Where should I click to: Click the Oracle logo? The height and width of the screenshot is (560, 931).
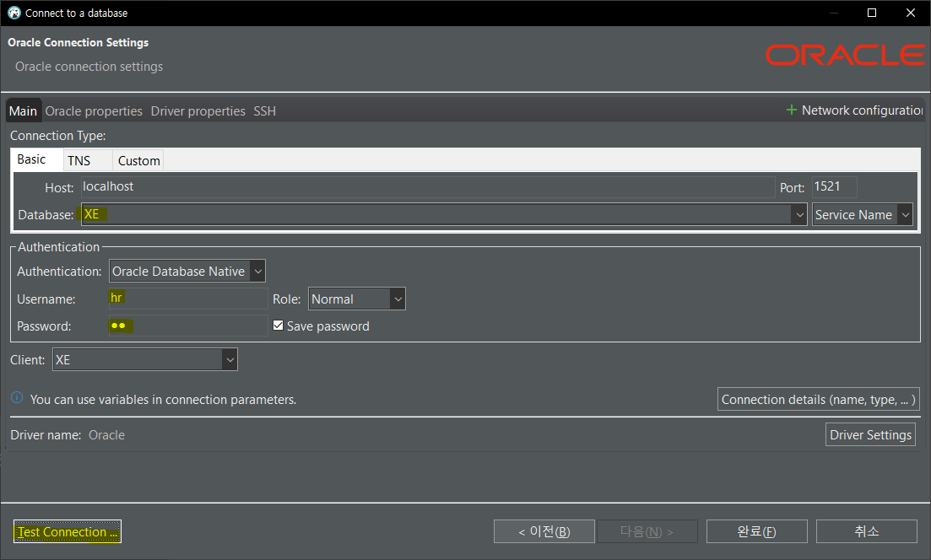click(x=844, y=55)
